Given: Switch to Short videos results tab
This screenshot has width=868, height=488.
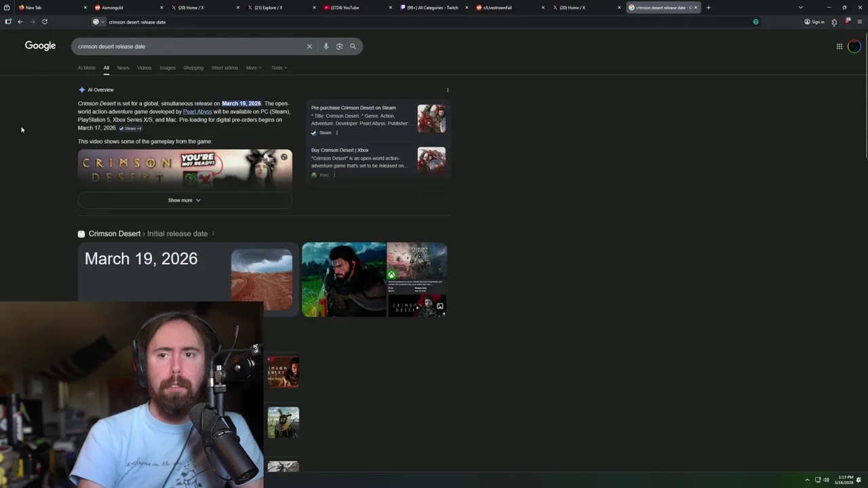Looking at the screenshot, I should point(224,68).
